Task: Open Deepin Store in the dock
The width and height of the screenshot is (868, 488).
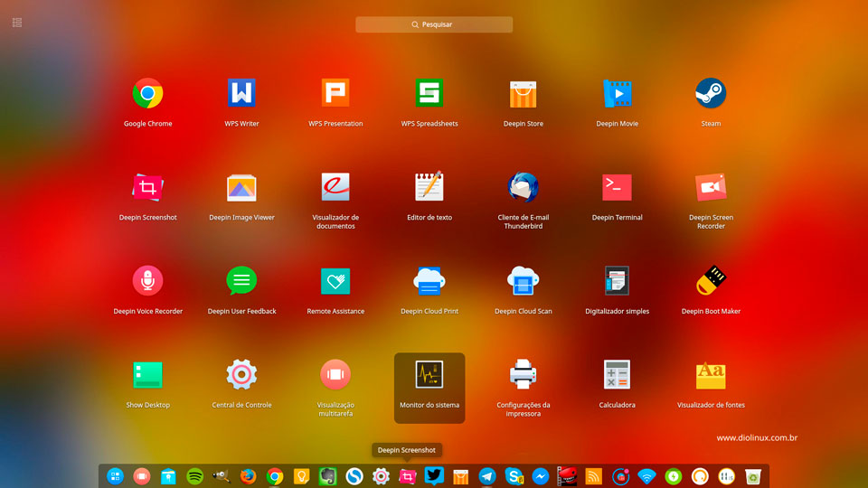Action: click(x=460, y=476)
